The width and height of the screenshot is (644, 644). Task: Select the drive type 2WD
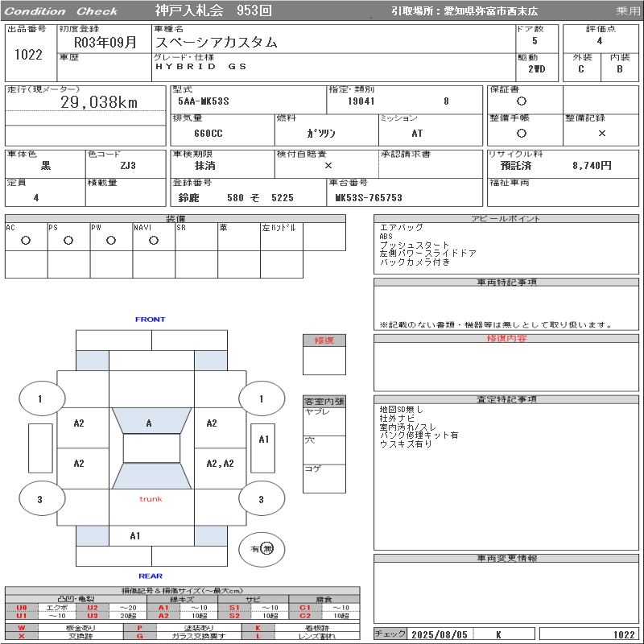click(536, 68)
